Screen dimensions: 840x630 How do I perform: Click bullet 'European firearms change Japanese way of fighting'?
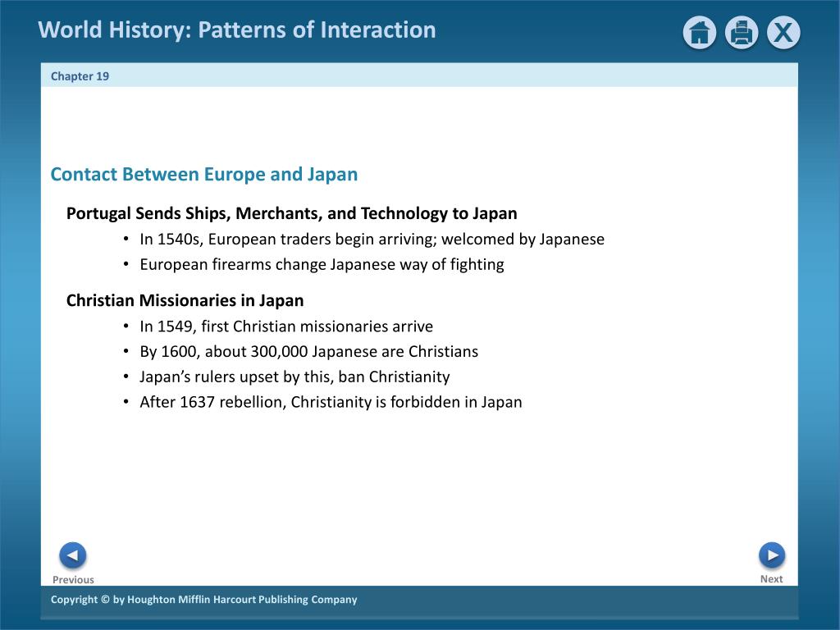click(x=322, y=265)
